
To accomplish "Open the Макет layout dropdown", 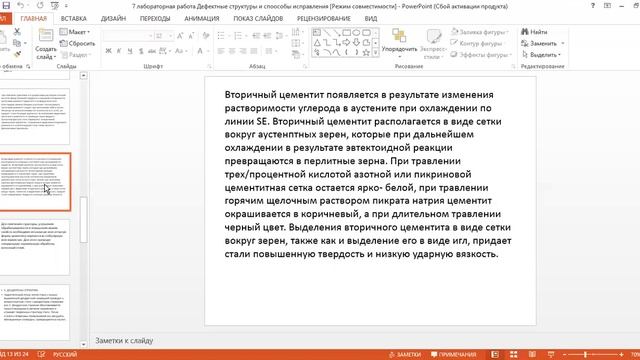I will (x=75, y=32).
